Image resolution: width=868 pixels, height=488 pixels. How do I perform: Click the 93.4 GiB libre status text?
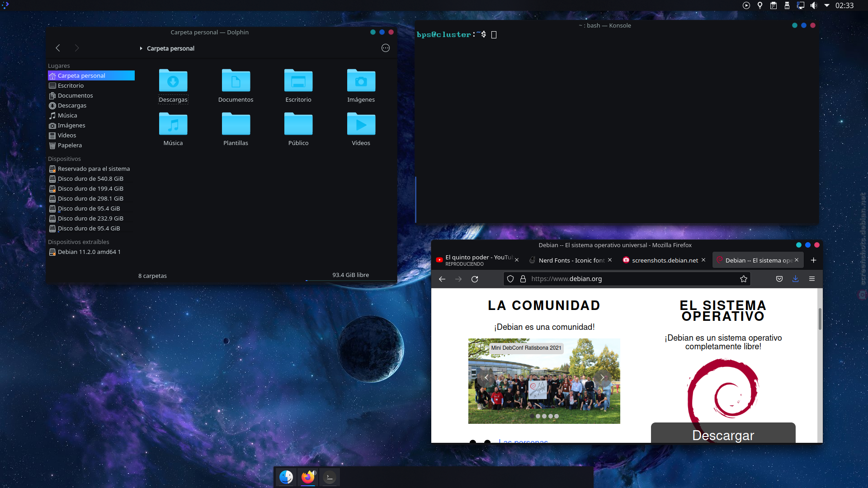[x=350, y=275]
